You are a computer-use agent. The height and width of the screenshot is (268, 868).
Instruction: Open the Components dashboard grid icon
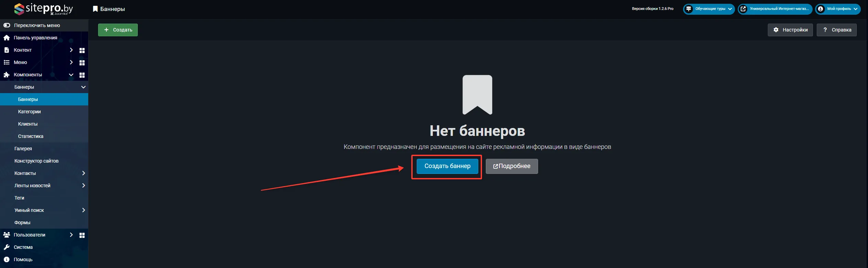(82, 75)
